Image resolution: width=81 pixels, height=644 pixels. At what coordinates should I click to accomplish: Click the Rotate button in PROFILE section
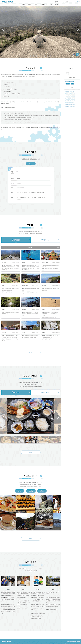pos(30,164)
